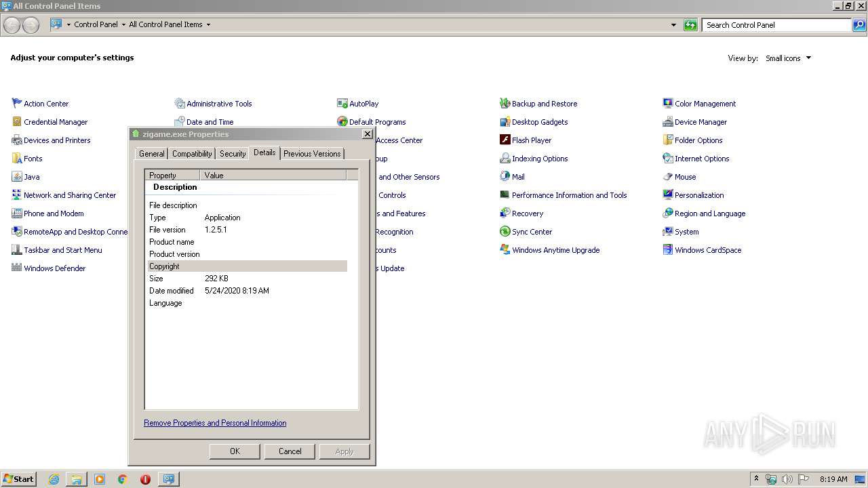Open Color Management icon
The height and width of the screenshot is (488, 868).
[668, 103]
